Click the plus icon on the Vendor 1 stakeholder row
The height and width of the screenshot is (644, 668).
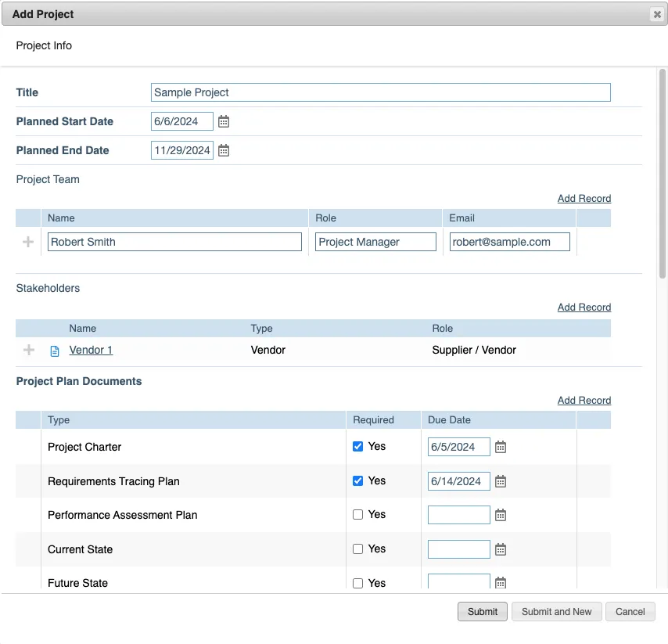pos(28,350)
